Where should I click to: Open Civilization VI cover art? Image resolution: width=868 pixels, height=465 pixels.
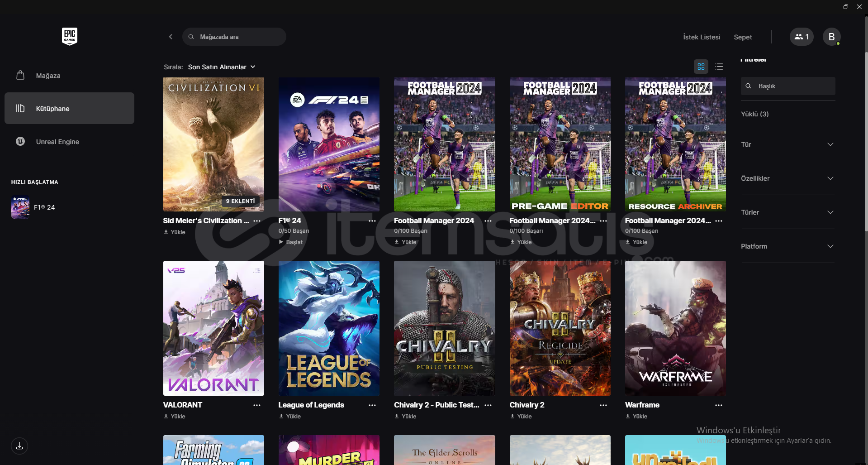click(213, 144)
